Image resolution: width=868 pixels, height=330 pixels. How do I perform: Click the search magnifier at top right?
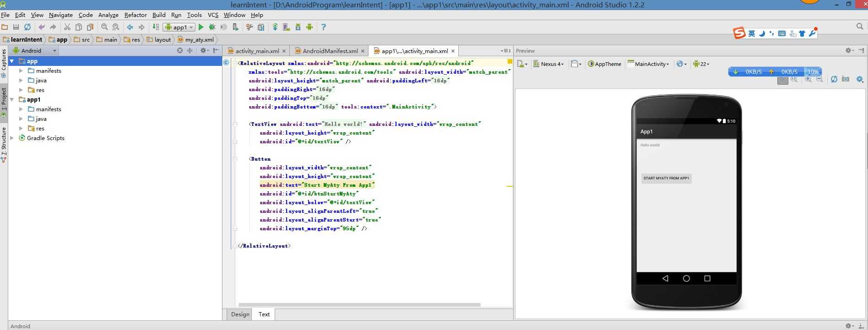860,27
